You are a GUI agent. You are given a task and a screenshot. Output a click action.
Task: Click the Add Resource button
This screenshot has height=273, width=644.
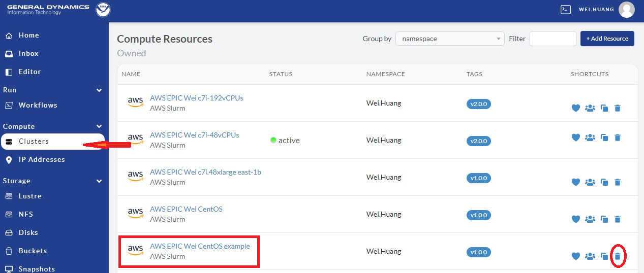pos(607,39)
